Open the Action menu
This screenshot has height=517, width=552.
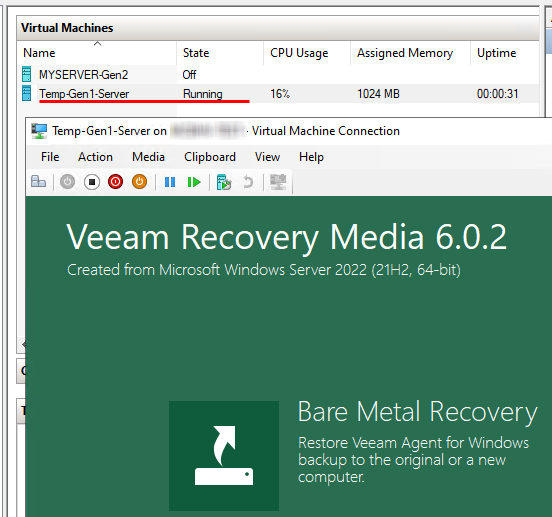[95, 157]
